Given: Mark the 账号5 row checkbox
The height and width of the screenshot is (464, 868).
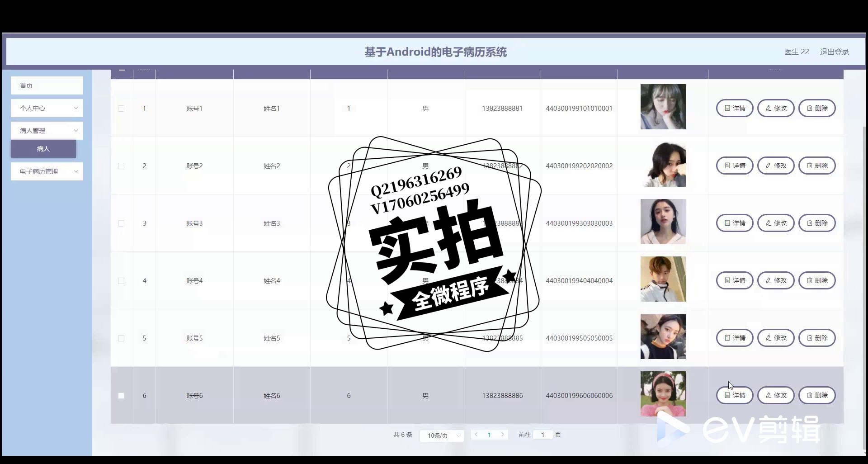Looking at the screenshot, I should tap(121, 338).
